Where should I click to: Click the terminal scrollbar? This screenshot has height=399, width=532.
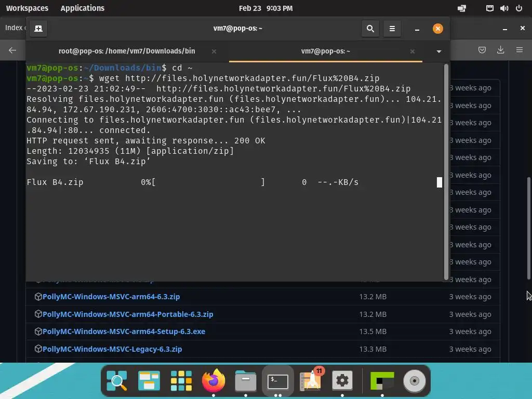[446, 171]
